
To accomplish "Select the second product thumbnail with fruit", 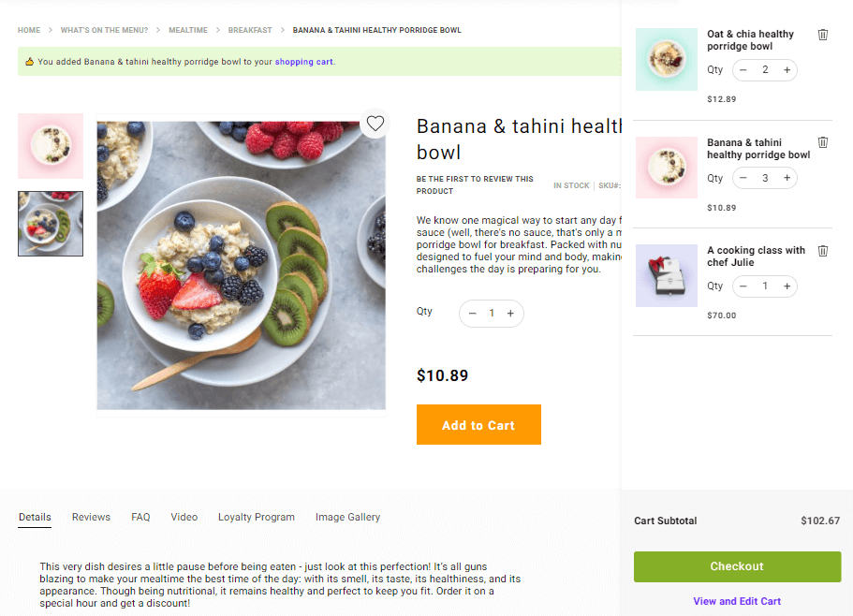I will point(51,224).
